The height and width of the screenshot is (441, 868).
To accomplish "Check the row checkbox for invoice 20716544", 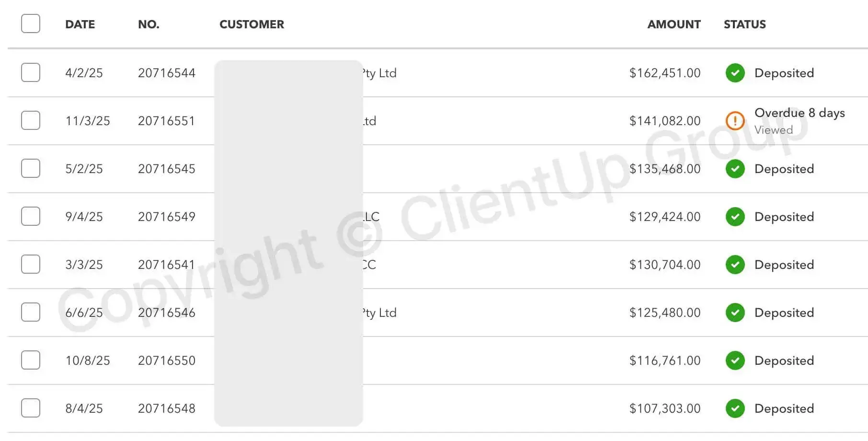I will tap(30, 73).
